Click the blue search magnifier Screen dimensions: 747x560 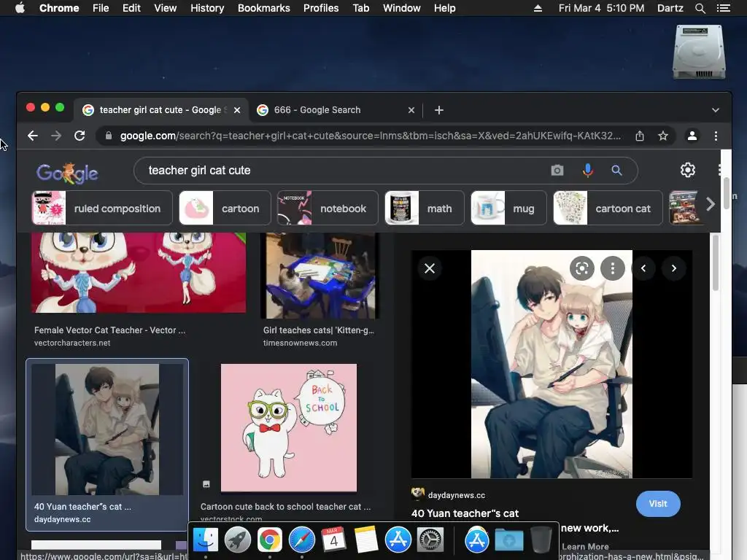pyautogui.click(x=616, y=171)
